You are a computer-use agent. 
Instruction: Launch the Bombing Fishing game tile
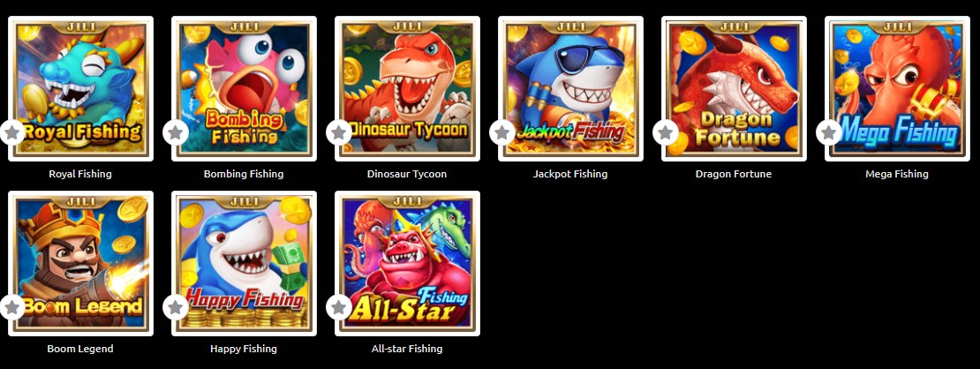click(x=244, y=89)
